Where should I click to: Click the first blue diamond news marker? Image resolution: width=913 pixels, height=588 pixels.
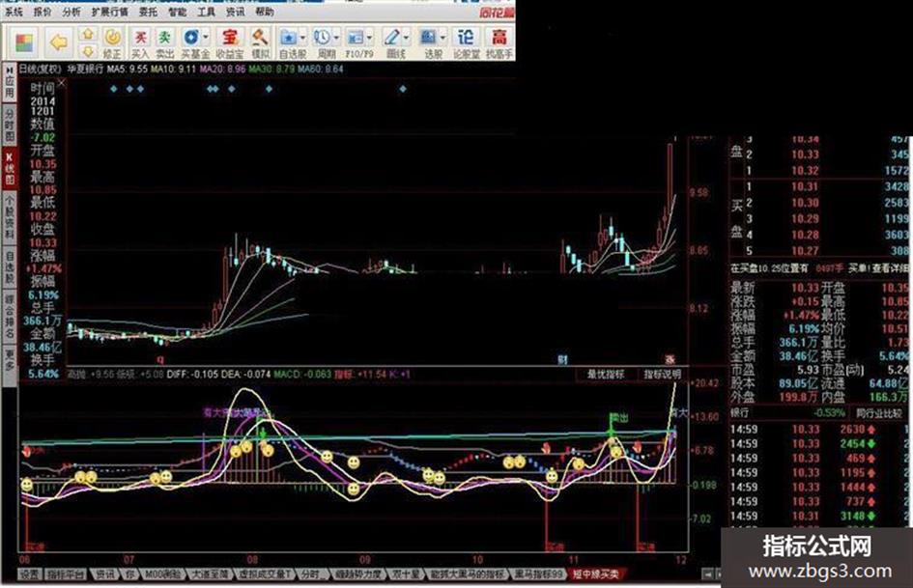tap(114, 89)
